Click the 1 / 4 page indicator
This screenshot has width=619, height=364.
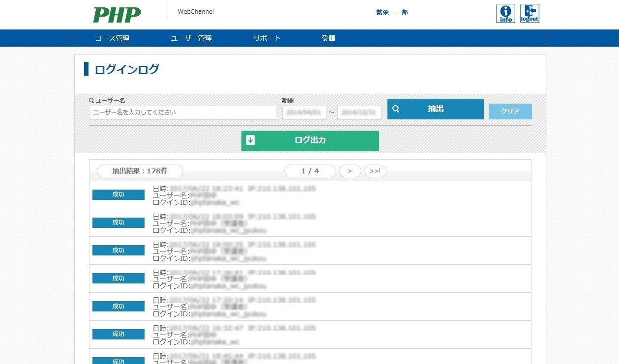coord(310,171)
